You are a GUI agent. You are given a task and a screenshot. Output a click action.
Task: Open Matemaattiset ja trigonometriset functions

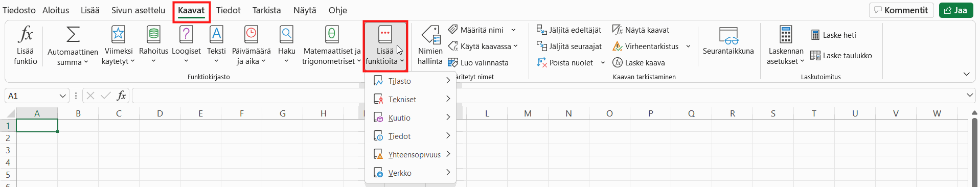(331, 45)
